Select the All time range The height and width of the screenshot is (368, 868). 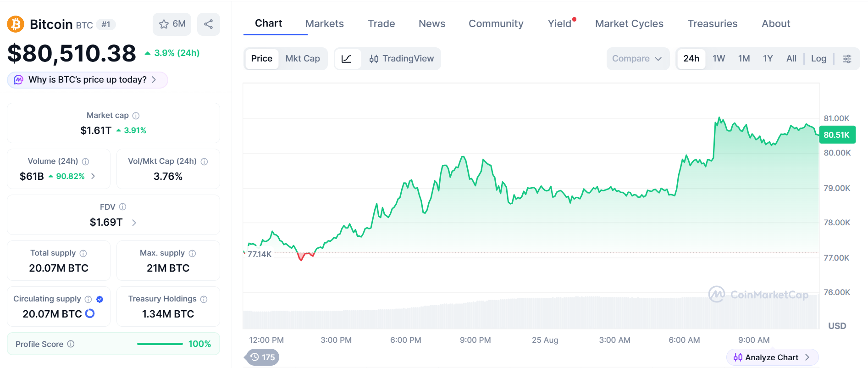click(x=791, y=59)
